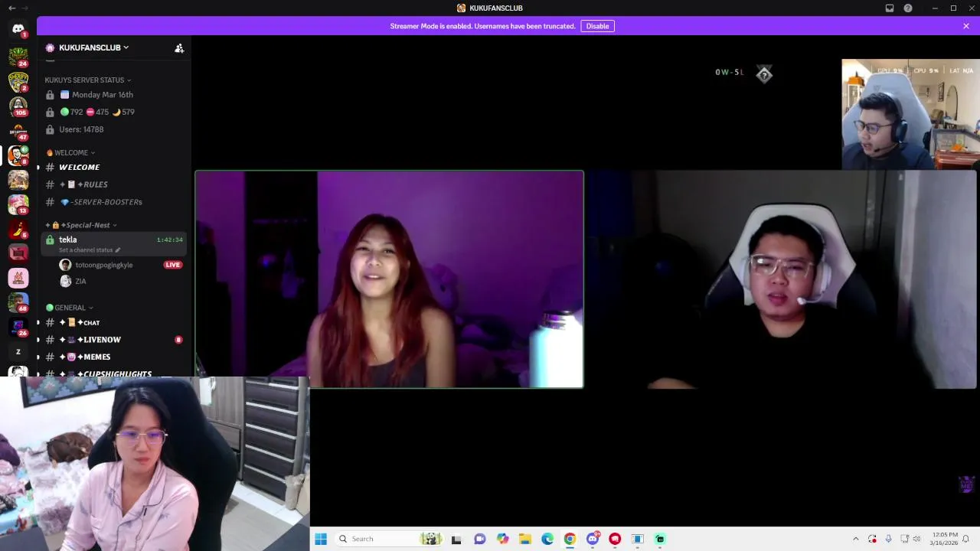Viewport: 980px width, 551px height.
Task: Click the volume icon in system tray
Action: tap(917, 539)
